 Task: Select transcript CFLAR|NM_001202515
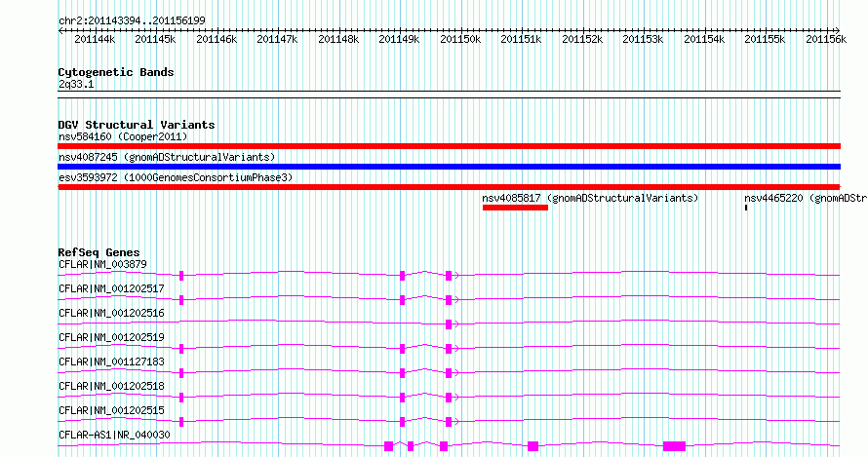[111, 410]
